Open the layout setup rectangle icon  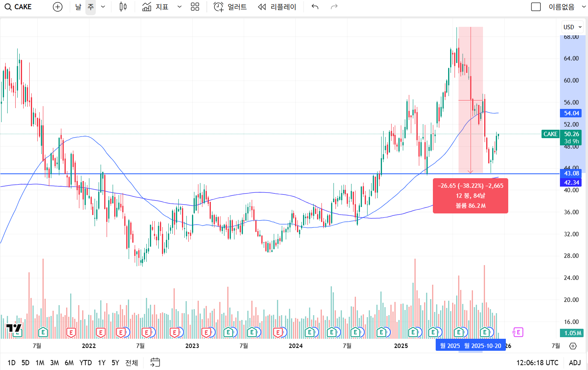pyautogui.click(x=535, y=7)
